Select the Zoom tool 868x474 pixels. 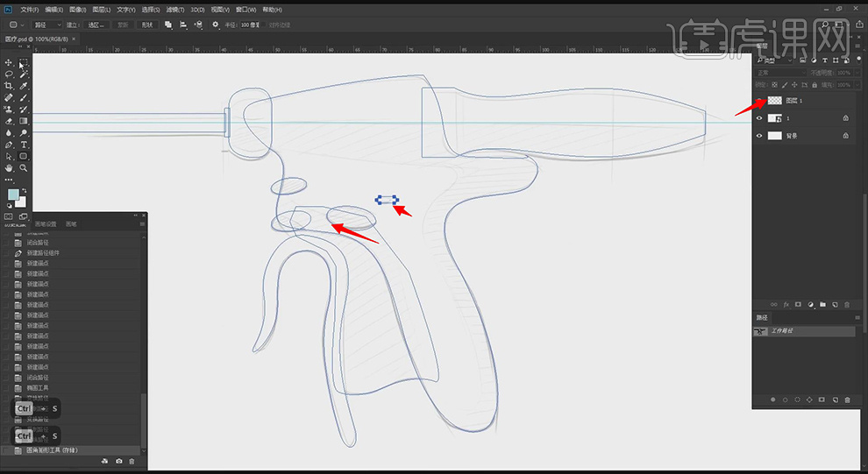click(24, 167)
